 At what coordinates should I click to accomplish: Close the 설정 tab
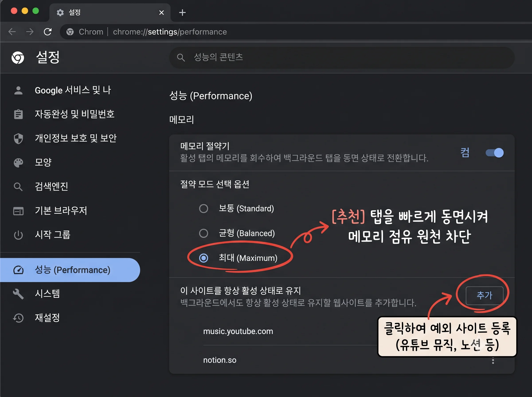(x=162, y=12)
